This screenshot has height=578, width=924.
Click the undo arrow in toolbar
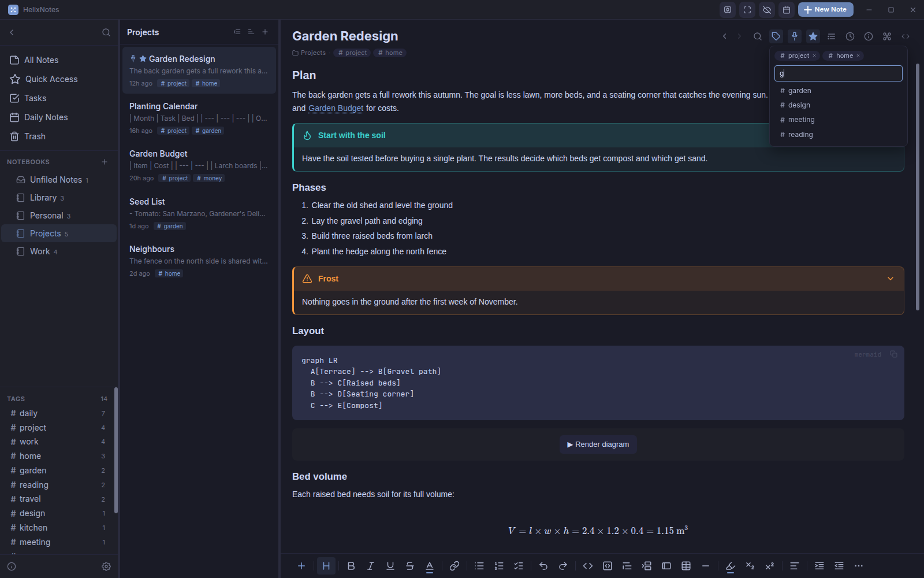coord(543,566)
